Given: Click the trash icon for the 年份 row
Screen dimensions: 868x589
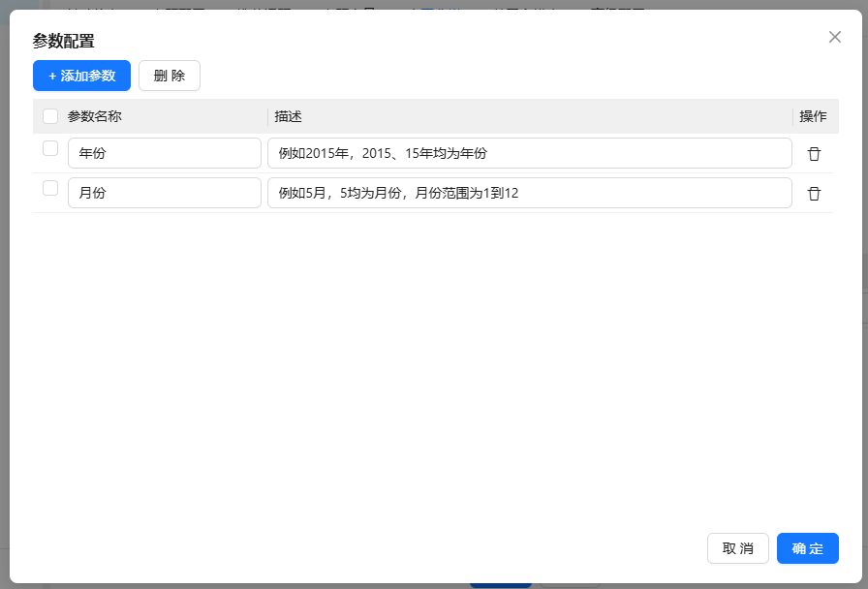Looking at the screenshot, I should coord(814,154).
